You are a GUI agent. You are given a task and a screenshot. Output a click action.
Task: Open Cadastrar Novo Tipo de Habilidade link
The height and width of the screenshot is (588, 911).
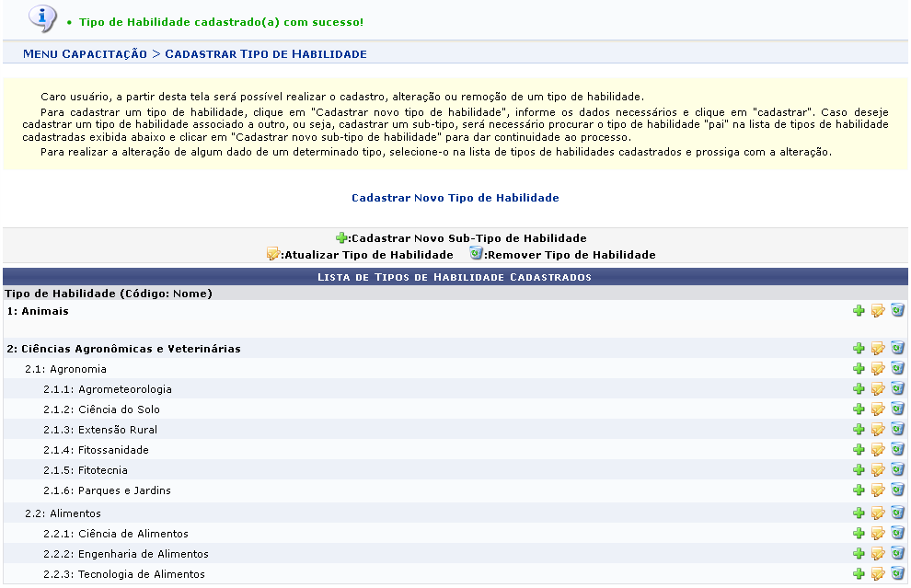pos(455,198)
